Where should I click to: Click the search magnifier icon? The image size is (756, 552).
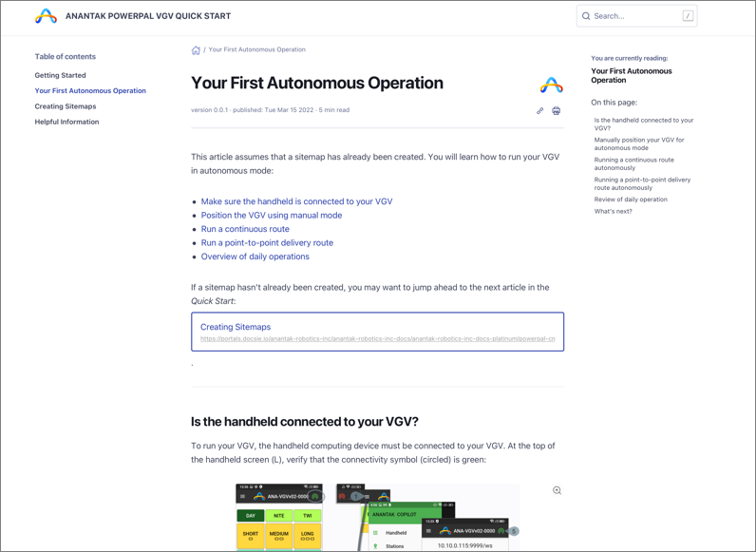[x=586, y=16]
